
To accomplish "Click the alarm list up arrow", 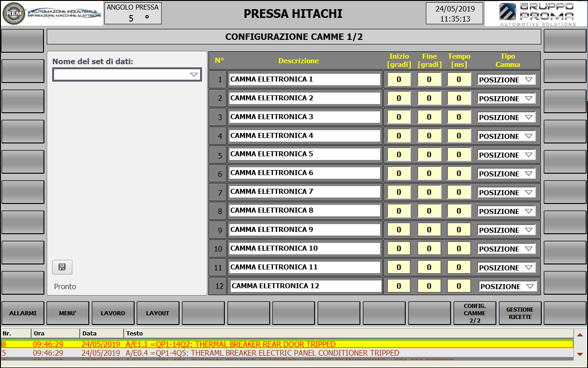I will (x=580, y=335).
